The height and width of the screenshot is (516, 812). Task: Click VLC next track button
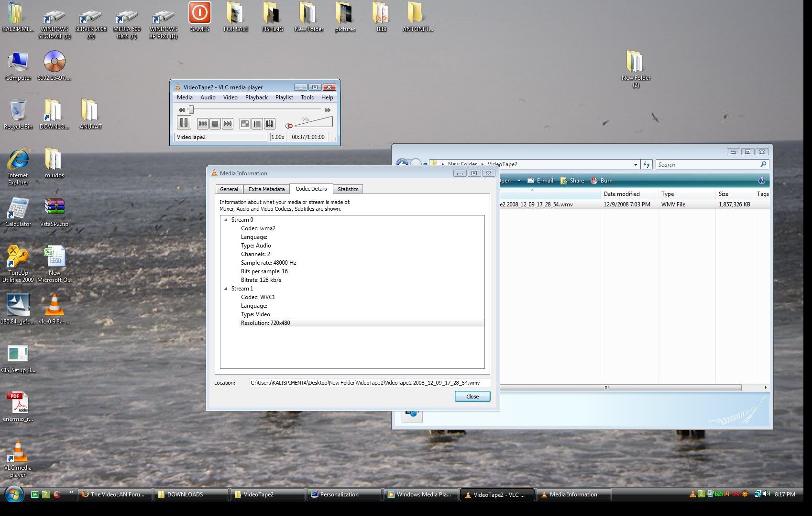(228, 124)
